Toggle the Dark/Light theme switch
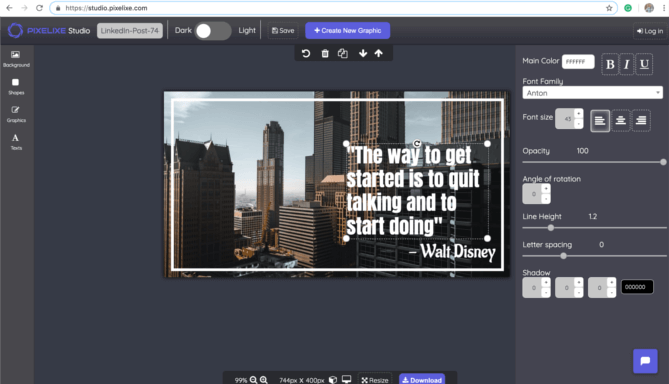This screenshot has height=384, width=669. coord(213,31)
